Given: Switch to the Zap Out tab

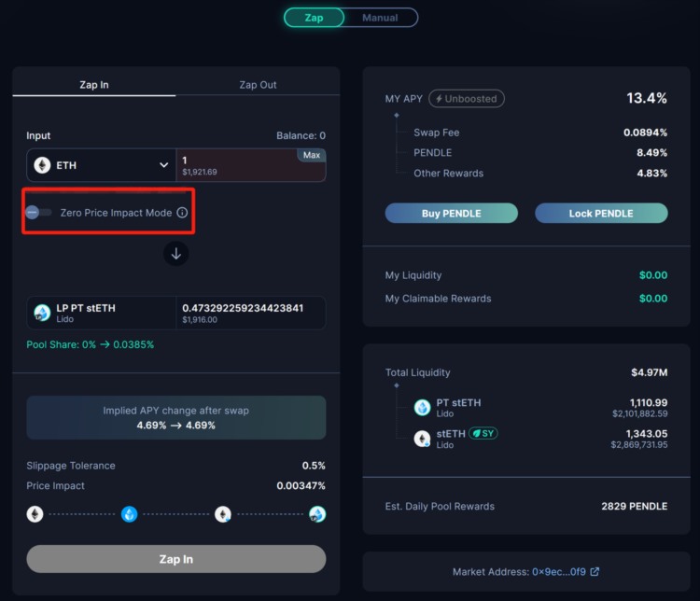Looking at the screenshot, I should coord(258,85).
